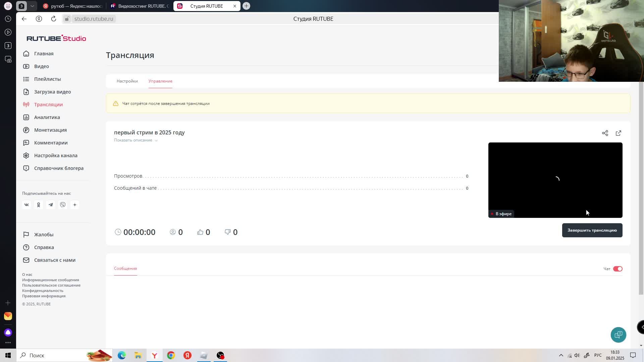Open the Odnoklassniki social icon

point(39,205)
